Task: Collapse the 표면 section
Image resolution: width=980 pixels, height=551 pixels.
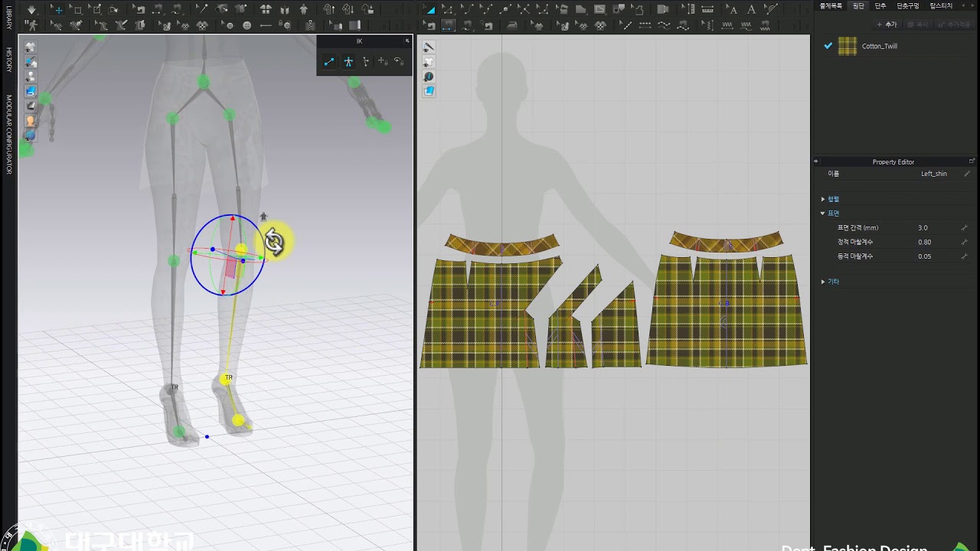Action: coord(823,214)
